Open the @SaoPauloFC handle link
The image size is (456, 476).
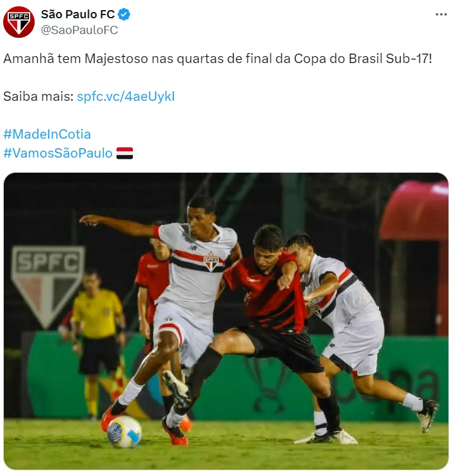coord(79,30)
